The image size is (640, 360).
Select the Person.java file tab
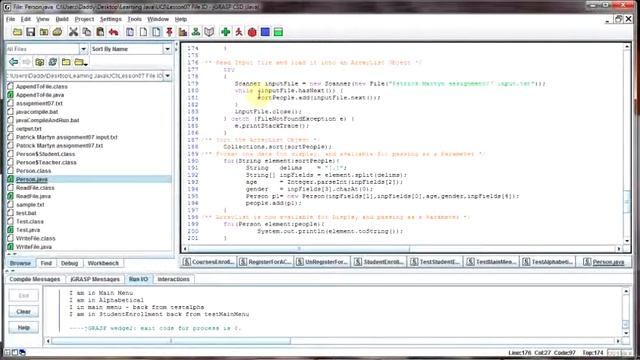605,262
